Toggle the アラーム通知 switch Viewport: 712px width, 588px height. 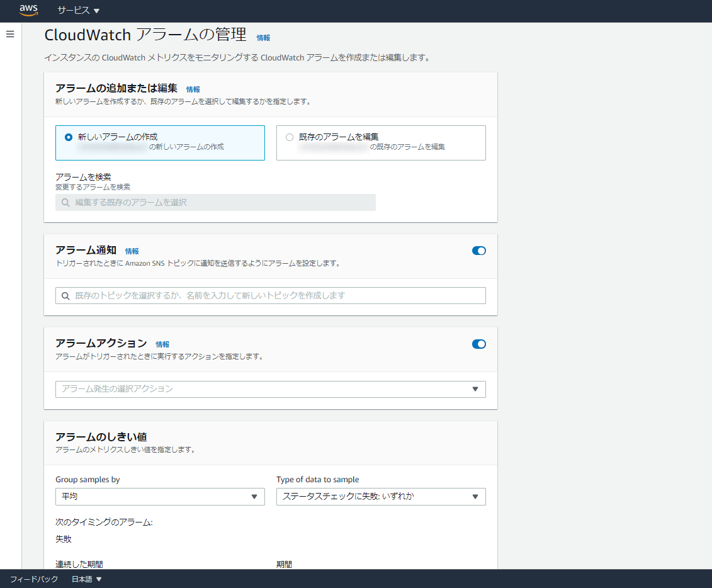(x=478, y=251)
